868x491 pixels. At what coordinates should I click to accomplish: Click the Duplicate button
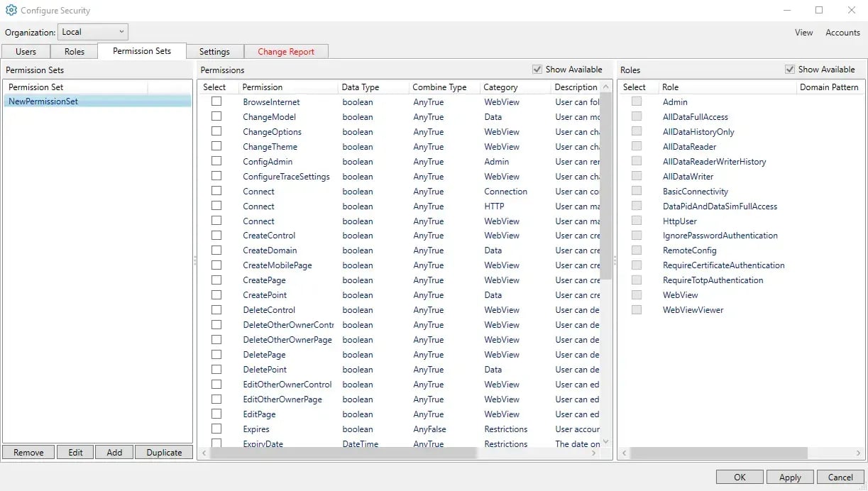coord(164,452)
